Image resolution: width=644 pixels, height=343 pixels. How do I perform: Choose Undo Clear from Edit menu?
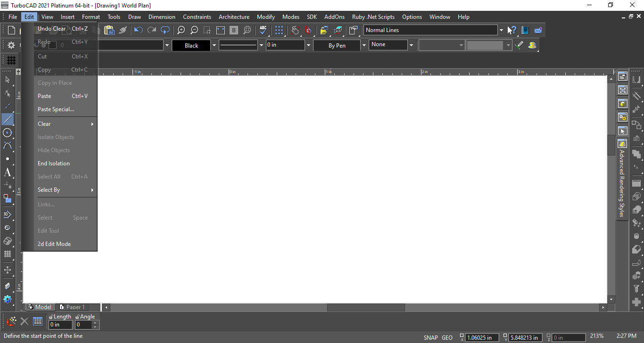[66, 29]
